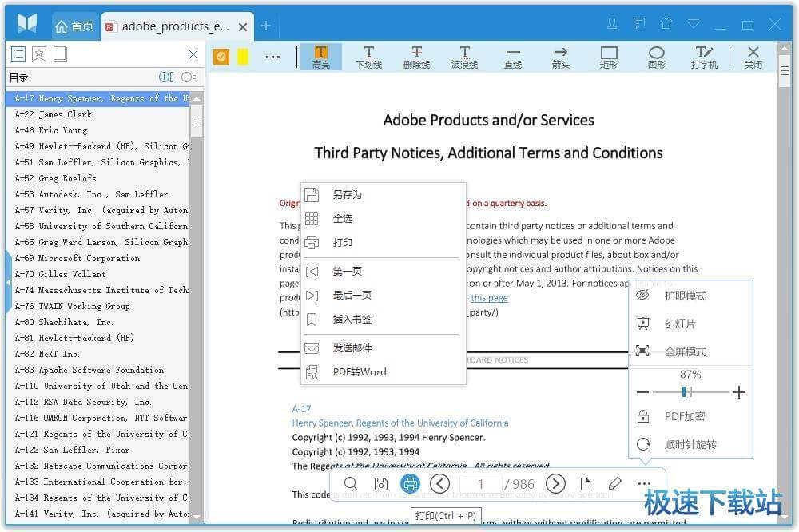Click the 关闭 button to close annotation toolbar

click(x=753, y=56)
